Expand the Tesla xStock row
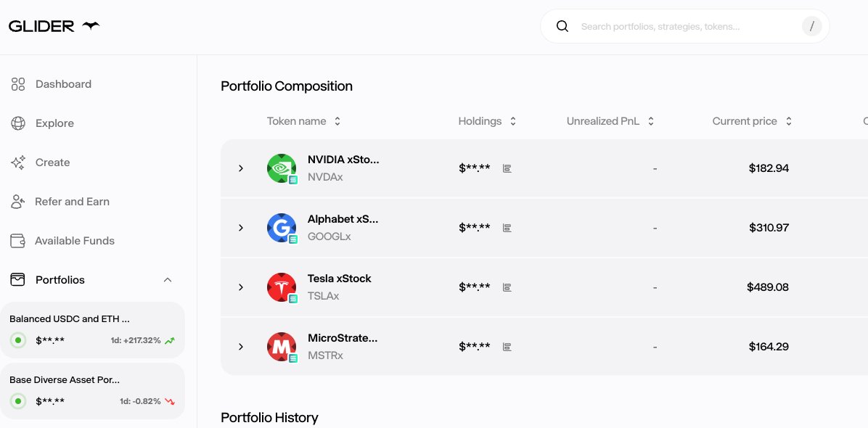Image resolution: width=868 pixels, height=428 pixels. pos(241,287)
